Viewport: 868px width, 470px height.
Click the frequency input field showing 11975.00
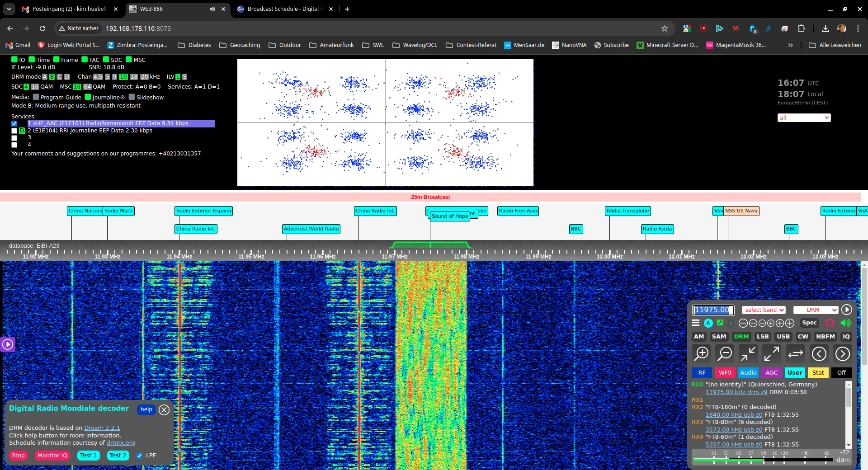pyautogui.click(x=713, y=310)
